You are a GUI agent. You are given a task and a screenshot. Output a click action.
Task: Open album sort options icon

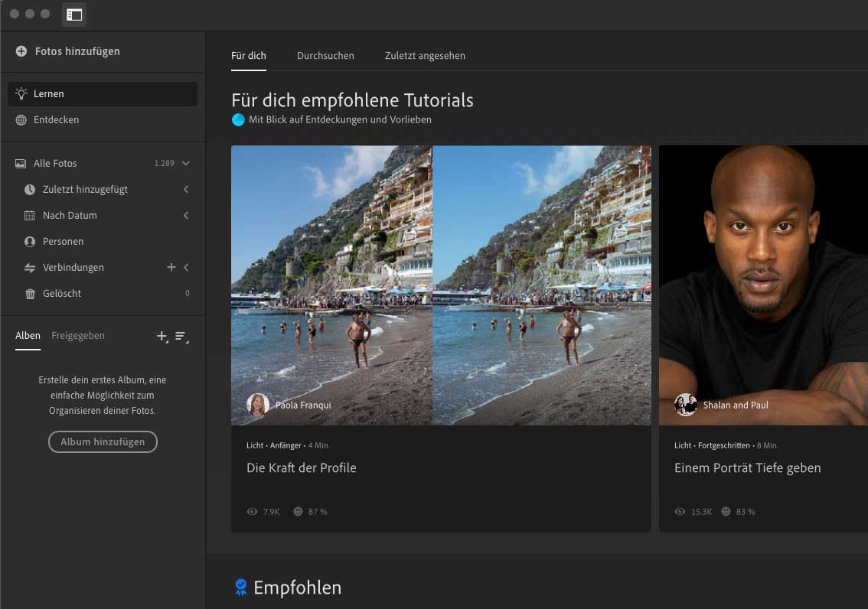point(181,336)
